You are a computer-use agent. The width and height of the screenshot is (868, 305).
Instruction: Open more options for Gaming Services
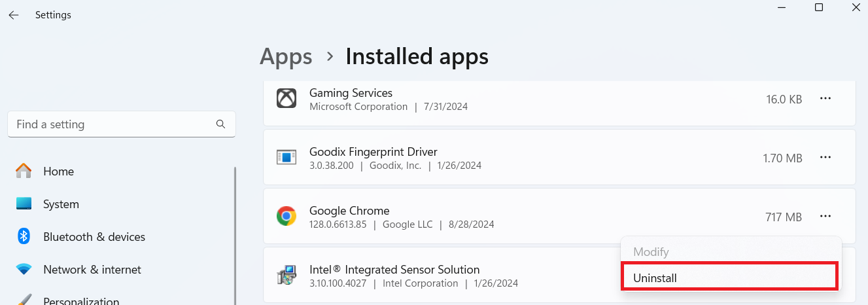coord(825,99)
